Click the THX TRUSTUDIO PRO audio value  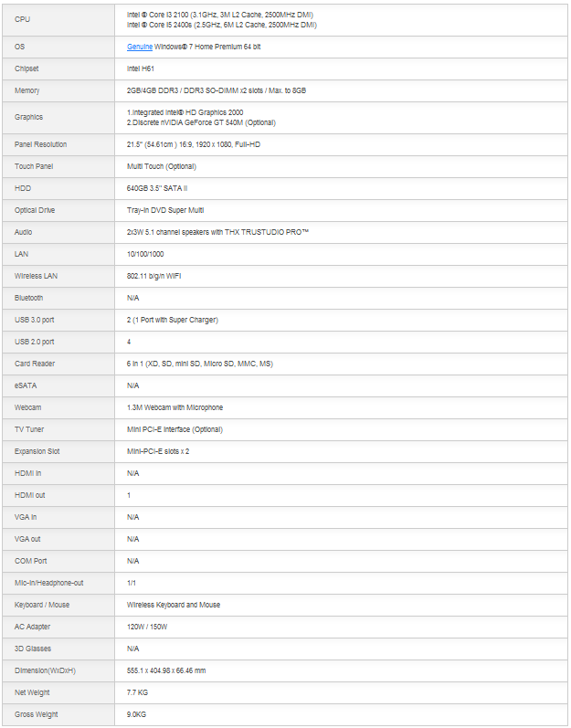coord(217,232)
